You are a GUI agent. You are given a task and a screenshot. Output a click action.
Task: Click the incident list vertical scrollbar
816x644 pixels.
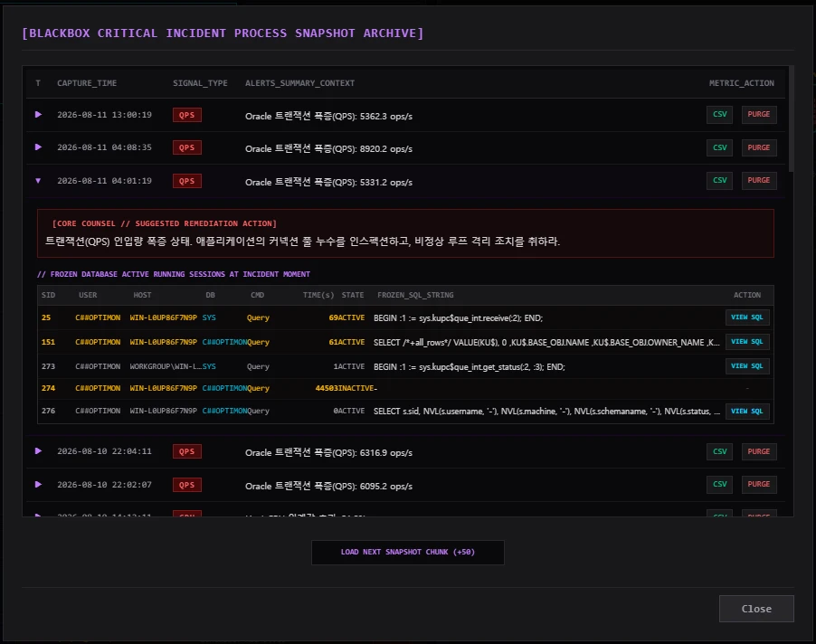[791, 118]
